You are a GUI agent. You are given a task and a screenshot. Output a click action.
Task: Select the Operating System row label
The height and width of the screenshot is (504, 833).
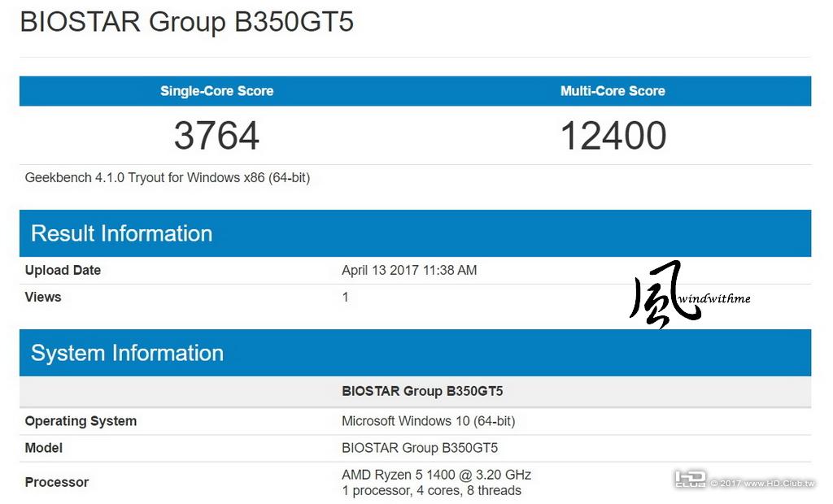tap(81, 421)
